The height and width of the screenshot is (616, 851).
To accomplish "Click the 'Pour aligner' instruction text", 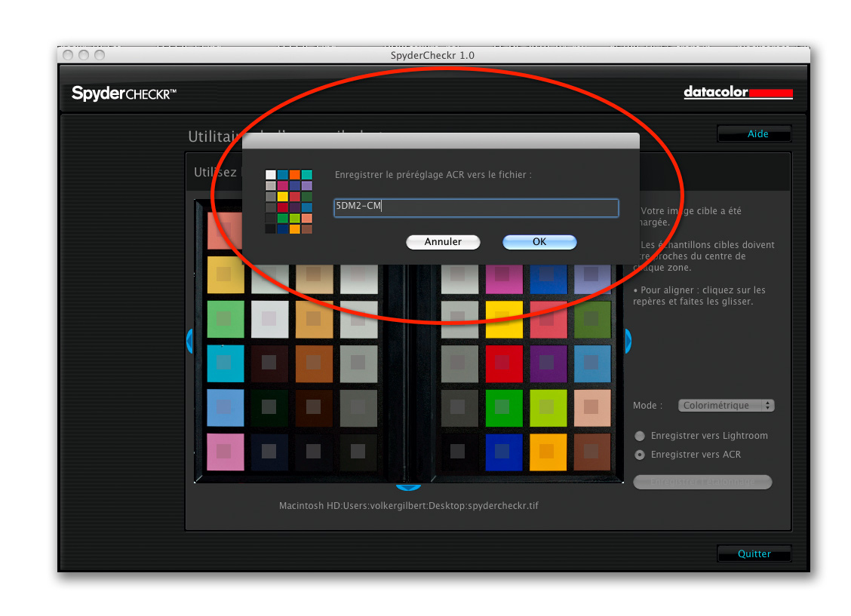I will pyautogui.click(x=699, y=296).
